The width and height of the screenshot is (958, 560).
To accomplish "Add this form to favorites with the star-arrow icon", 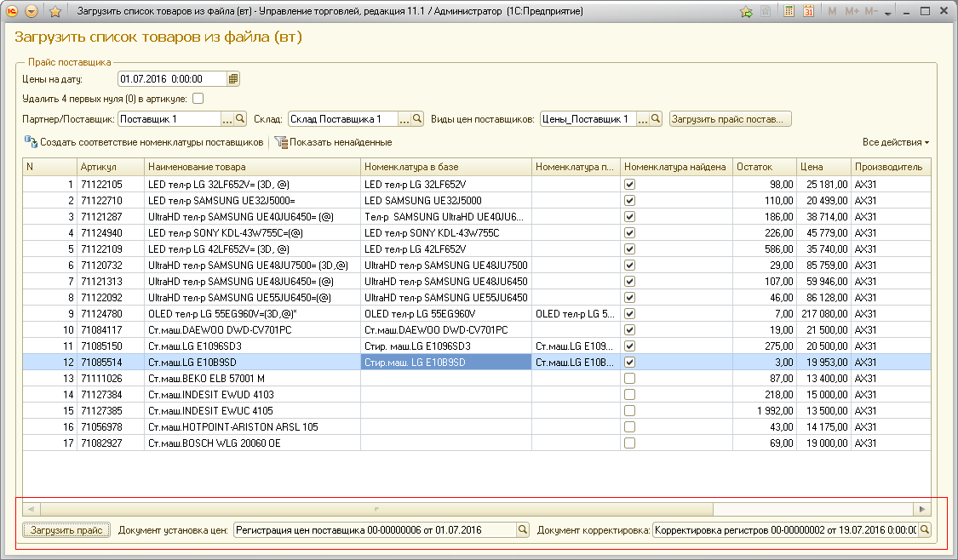I will click(746, 11).
